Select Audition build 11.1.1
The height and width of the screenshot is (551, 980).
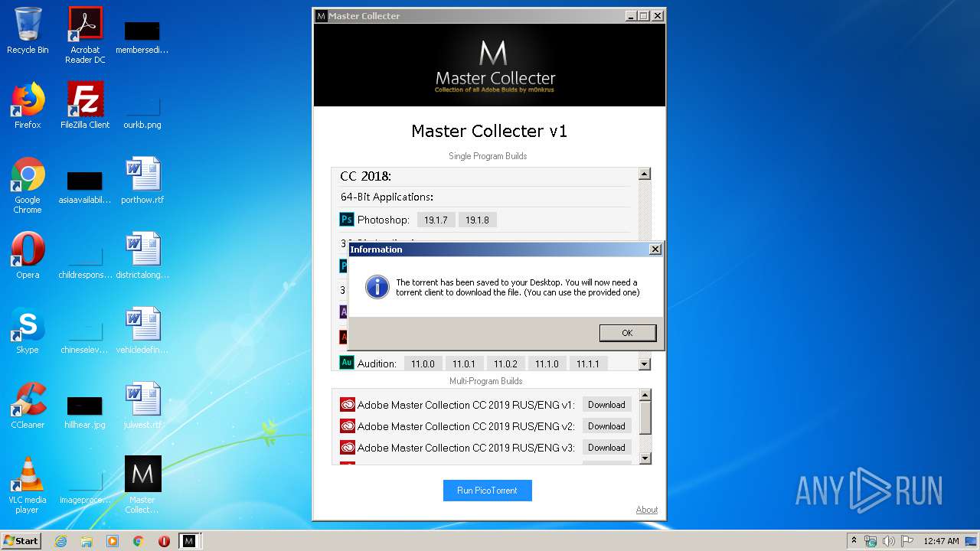click(588, 364)
